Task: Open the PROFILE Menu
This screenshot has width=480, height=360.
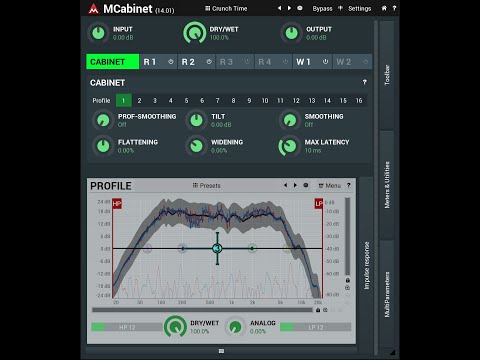Action: 330,185
